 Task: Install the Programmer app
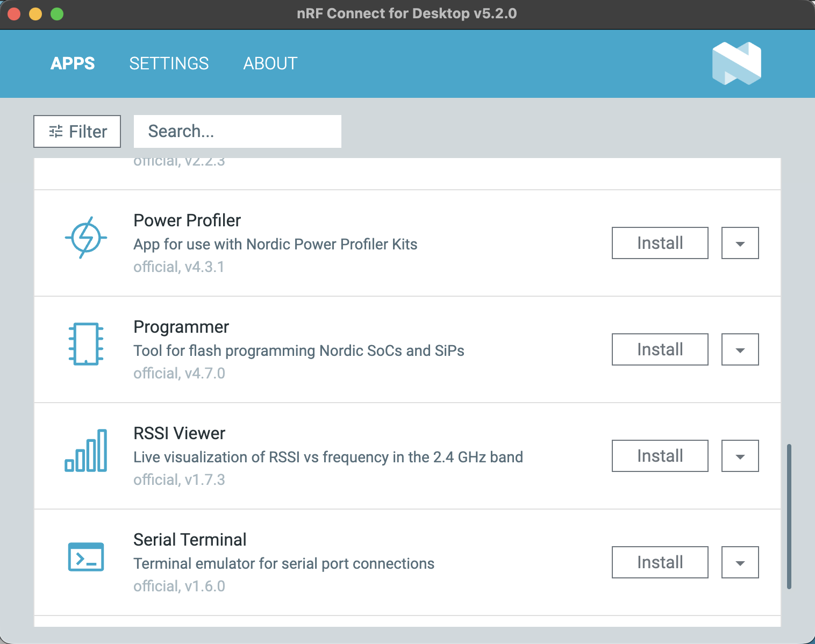[x=660, y=349]
